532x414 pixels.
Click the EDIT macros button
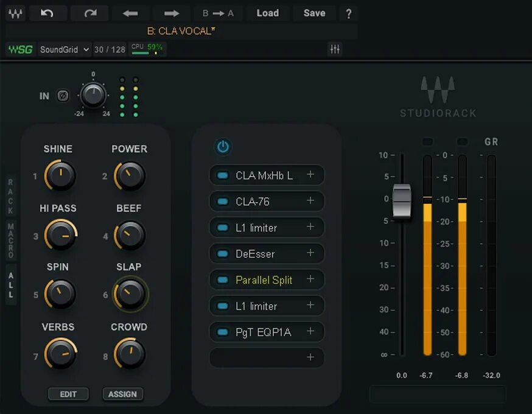pos(68,395)
